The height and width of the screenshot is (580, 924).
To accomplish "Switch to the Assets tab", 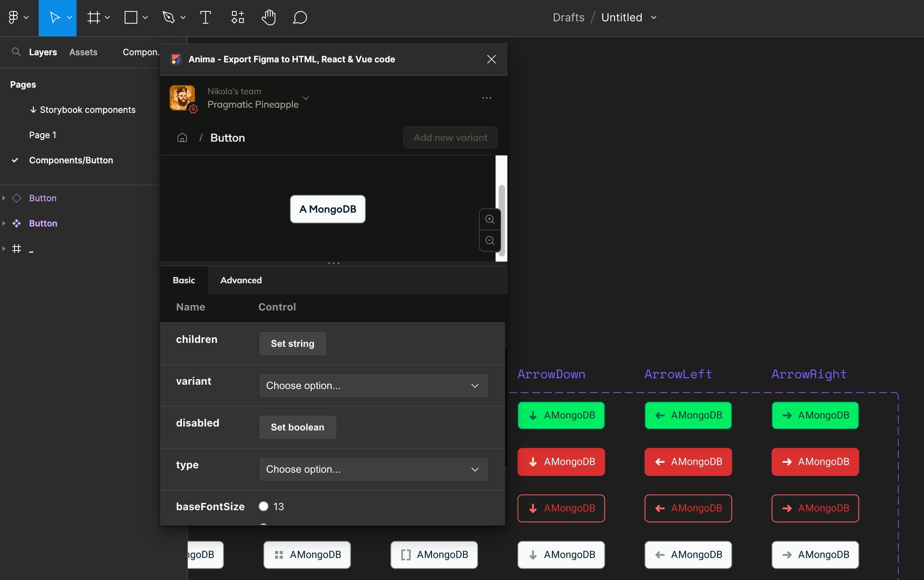I will (83, 52).
